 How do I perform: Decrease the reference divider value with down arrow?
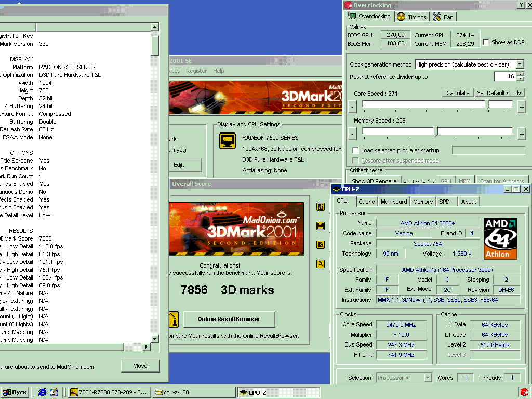(521, 79)
